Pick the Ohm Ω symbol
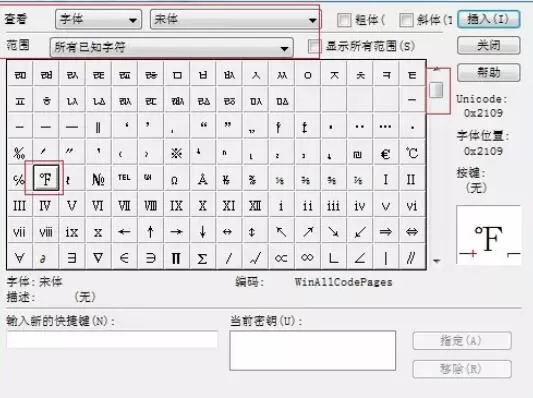Image resolution: width=533 pixels, height=398 pixels. pyautogui.click(x=176, y=178)
